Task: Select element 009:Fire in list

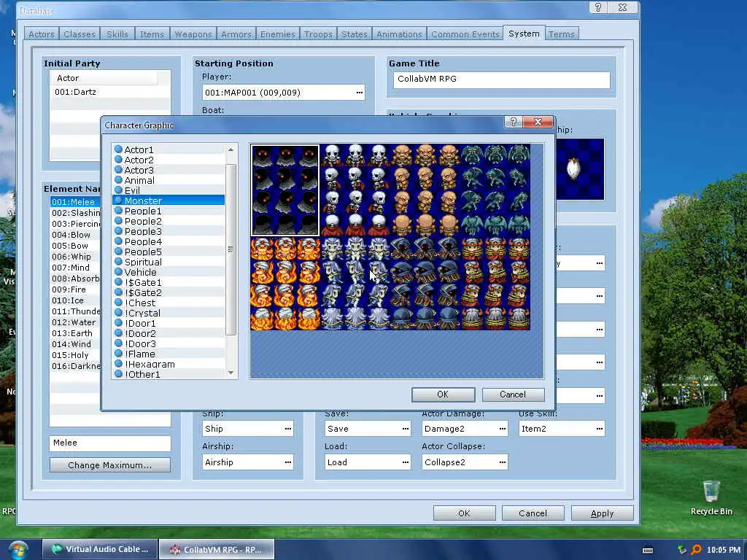Action: (75, 289)
